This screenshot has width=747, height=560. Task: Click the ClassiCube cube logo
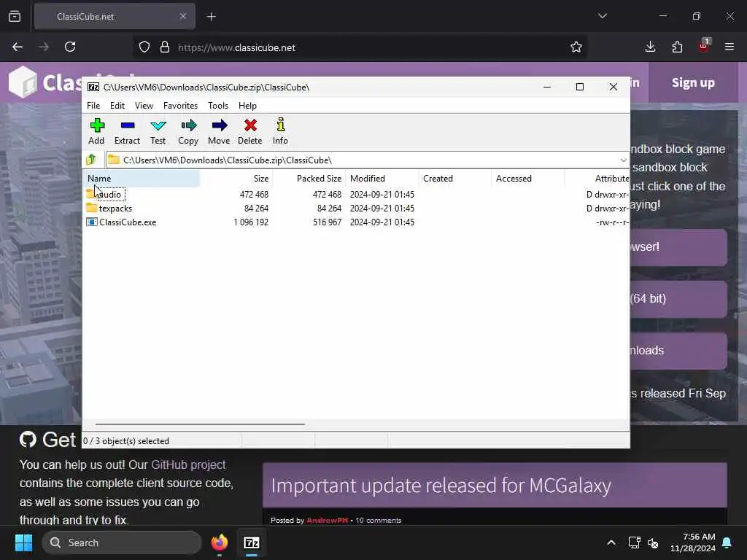[23, 82]
